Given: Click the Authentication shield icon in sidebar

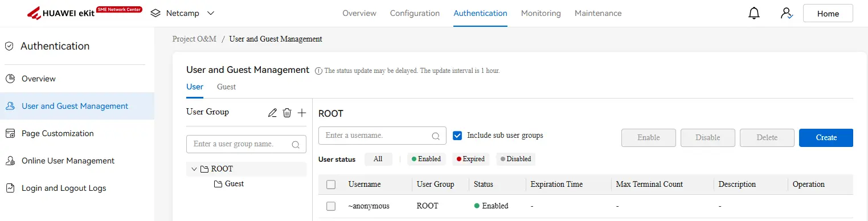Looking at the screenshot, I should point(9,46).
